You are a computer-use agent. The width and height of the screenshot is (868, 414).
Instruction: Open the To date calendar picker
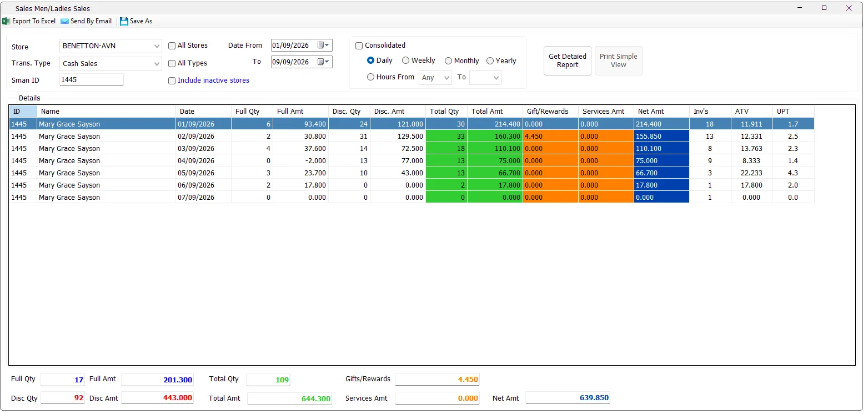(x=323, y=62)
